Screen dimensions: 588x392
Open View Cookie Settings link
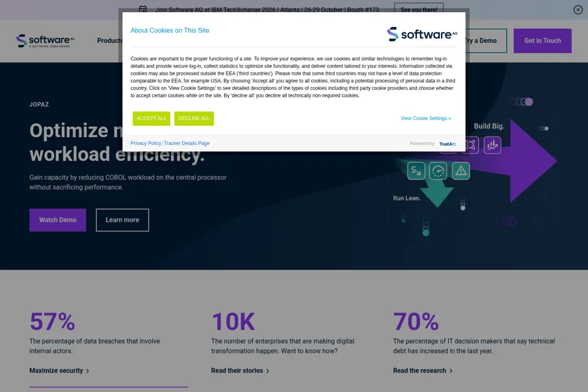(426, 118)
